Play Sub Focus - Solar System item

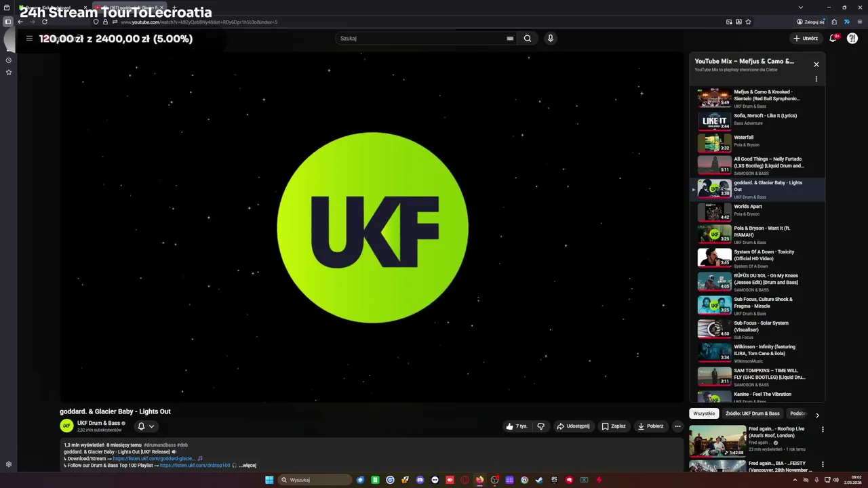click(x=758, y=329)
